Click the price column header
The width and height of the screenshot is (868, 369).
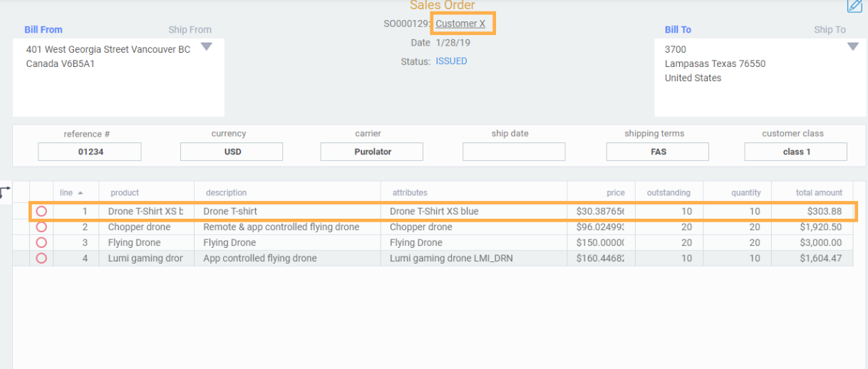pyautogui.click(x=616, y=193)
